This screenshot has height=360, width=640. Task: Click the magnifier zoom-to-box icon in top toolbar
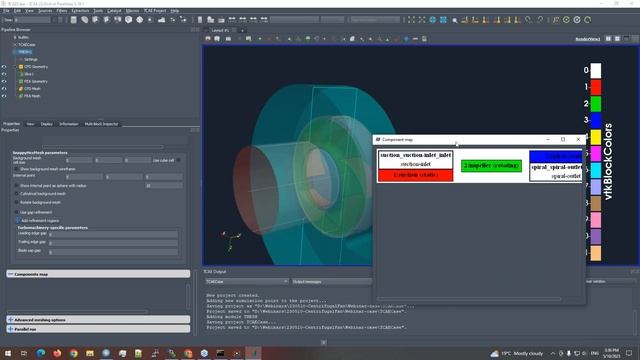point(454,20)
